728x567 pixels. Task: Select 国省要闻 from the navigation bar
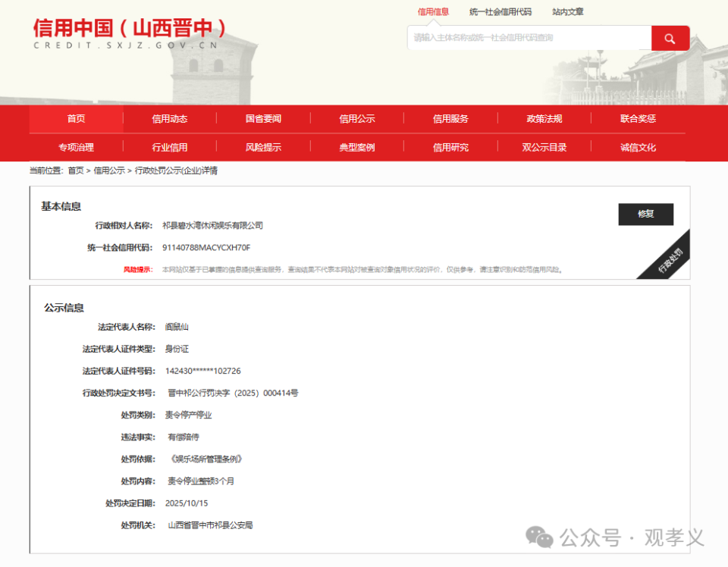coord(262,118)
